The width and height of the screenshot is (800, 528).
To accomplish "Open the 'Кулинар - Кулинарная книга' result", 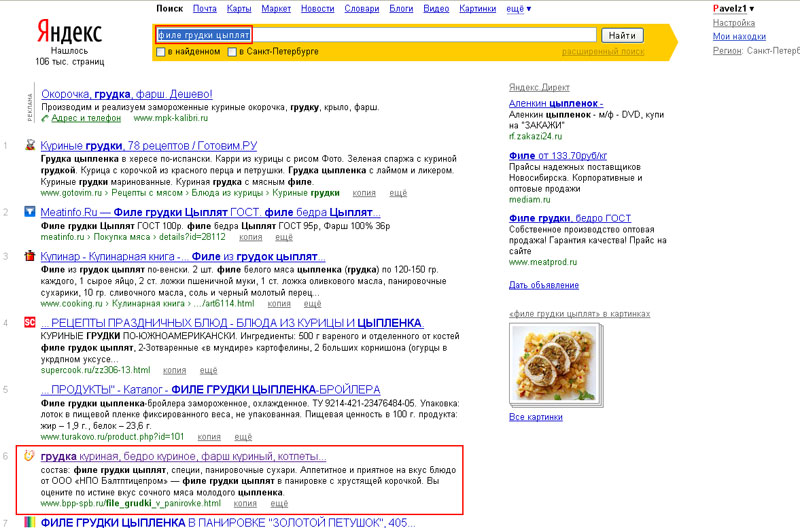I will click(x=183, y=256).
